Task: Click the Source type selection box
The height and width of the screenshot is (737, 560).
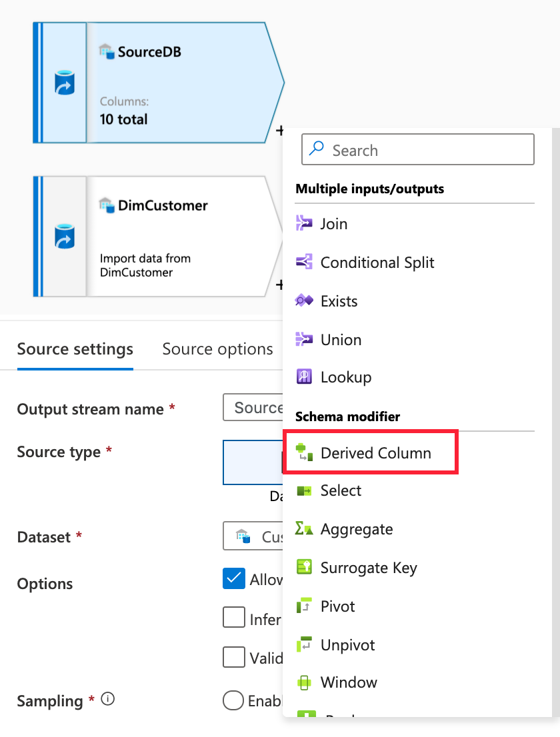Action: pos(253,462)
